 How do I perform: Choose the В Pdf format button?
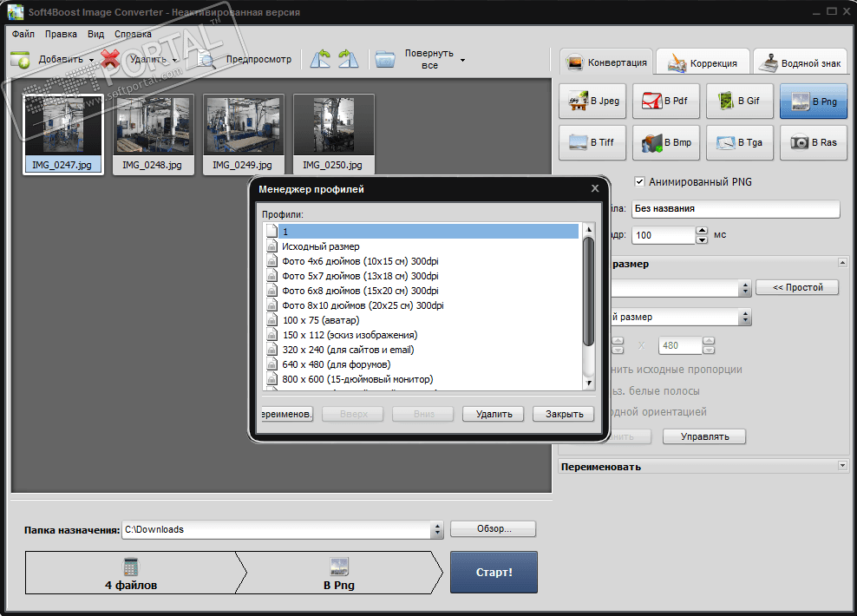click(x=665, y=102)
